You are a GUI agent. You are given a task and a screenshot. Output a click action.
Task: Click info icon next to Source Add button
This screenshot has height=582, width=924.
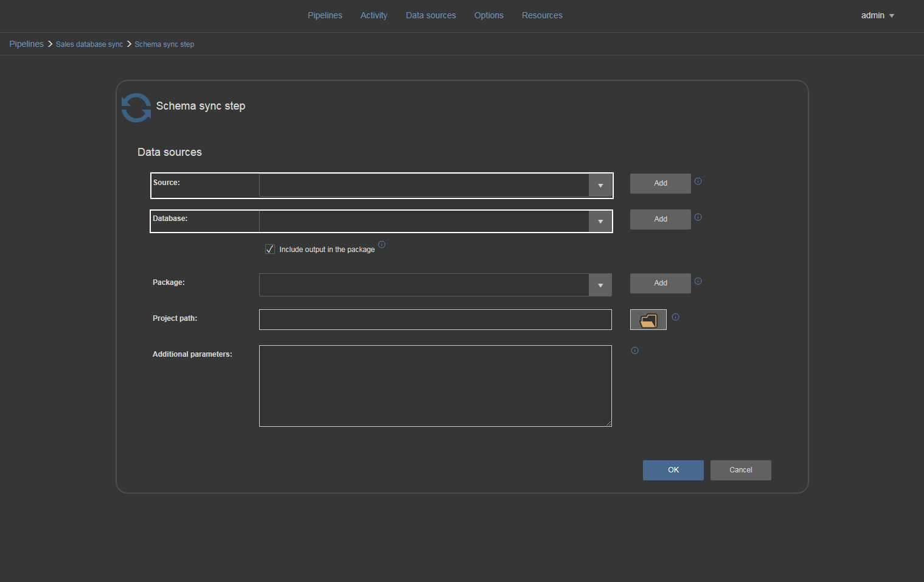coord(698,181)
